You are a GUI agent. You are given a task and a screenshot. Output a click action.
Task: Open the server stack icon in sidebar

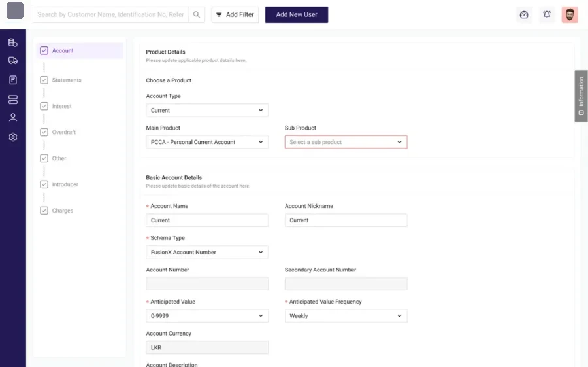(13, 99)
